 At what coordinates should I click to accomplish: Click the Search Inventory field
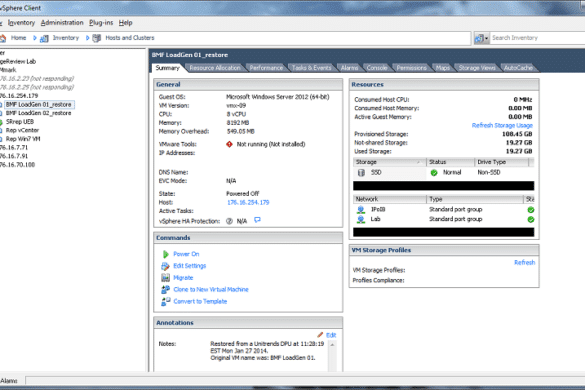537,38
